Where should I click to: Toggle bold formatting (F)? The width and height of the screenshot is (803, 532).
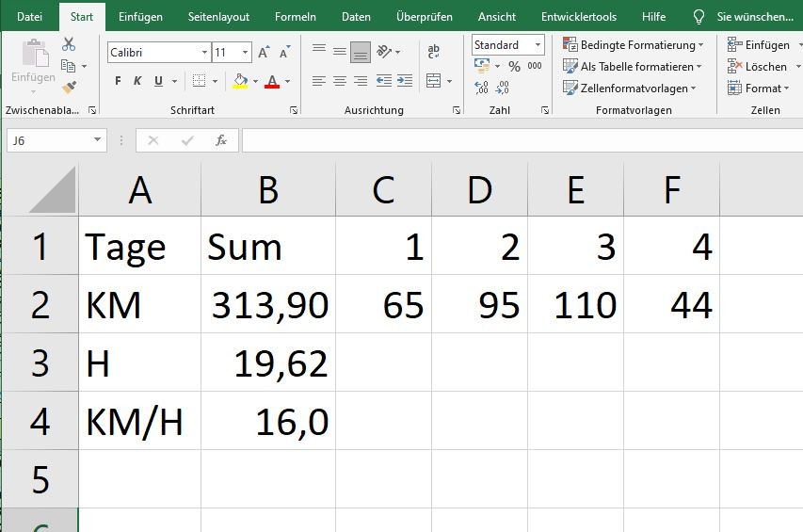(118, 82)
